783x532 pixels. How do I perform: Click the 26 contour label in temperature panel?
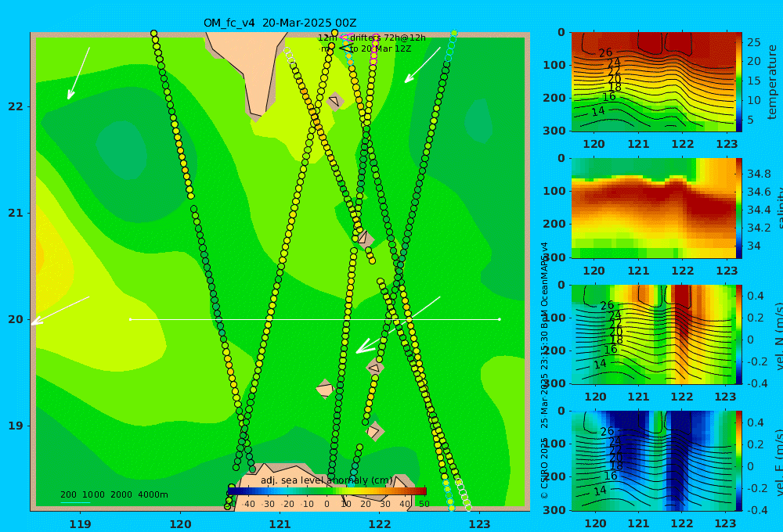pyautogui.click(x=606, y=52)
